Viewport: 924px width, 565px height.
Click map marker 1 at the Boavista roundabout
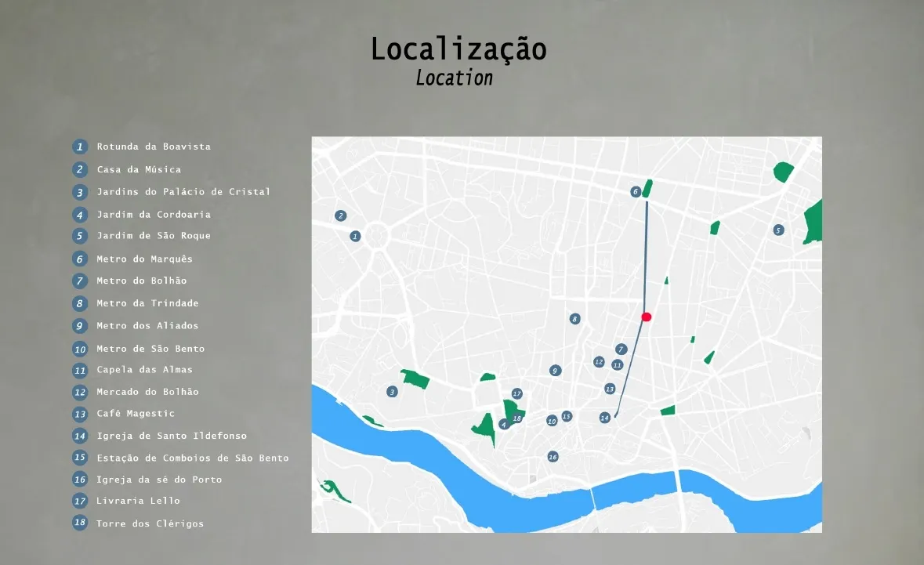tap(355, 236)
